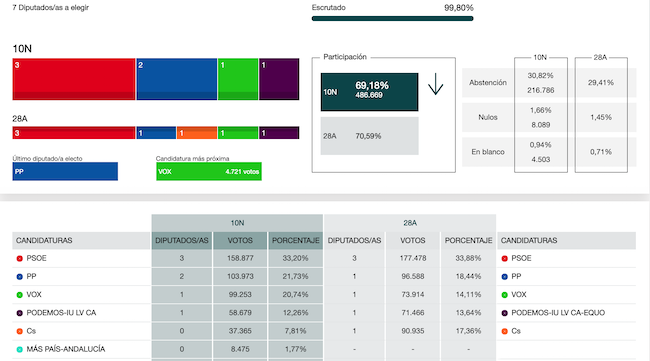Click the red PSOE dot in right candidaturas column
The image size is (650, 361).
tap(504, 259)
